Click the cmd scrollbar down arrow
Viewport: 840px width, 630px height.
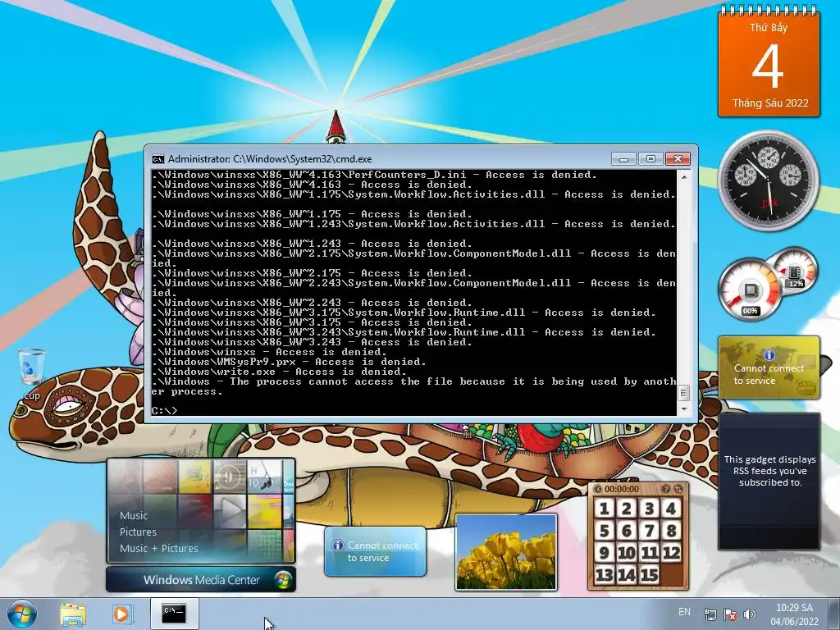(683, 409)
